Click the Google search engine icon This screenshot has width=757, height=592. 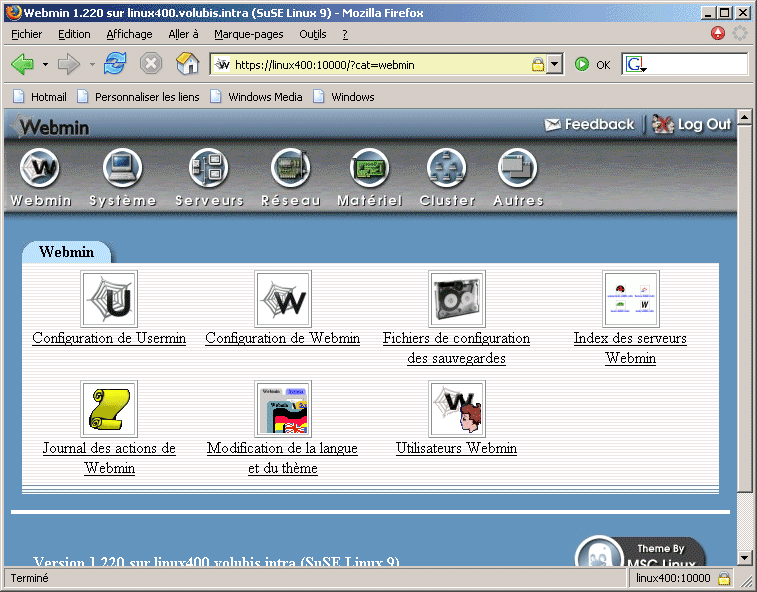[635, 64]
